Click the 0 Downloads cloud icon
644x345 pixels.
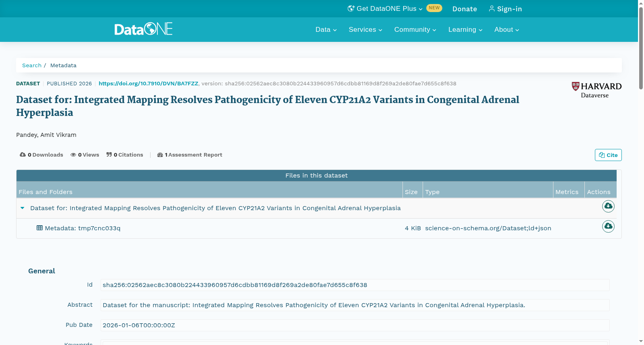[x=23, y=155]
